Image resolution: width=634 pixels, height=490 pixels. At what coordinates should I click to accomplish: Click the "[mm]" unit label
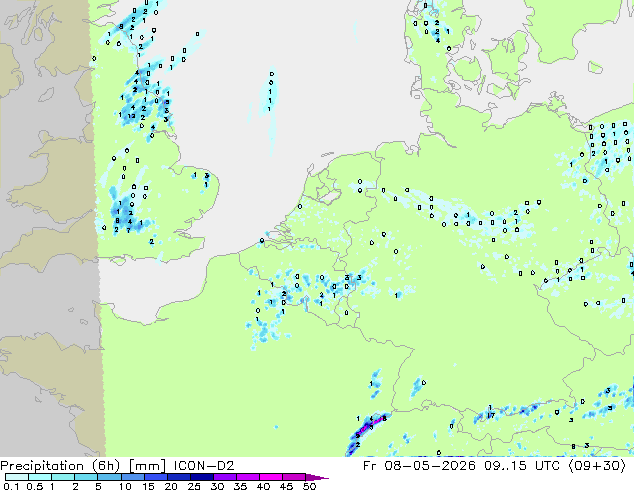(x=147, y=466)
